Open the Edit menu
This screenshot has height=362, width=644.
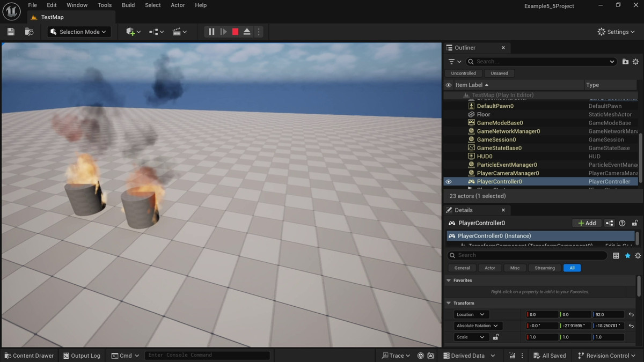coord(52,5)
